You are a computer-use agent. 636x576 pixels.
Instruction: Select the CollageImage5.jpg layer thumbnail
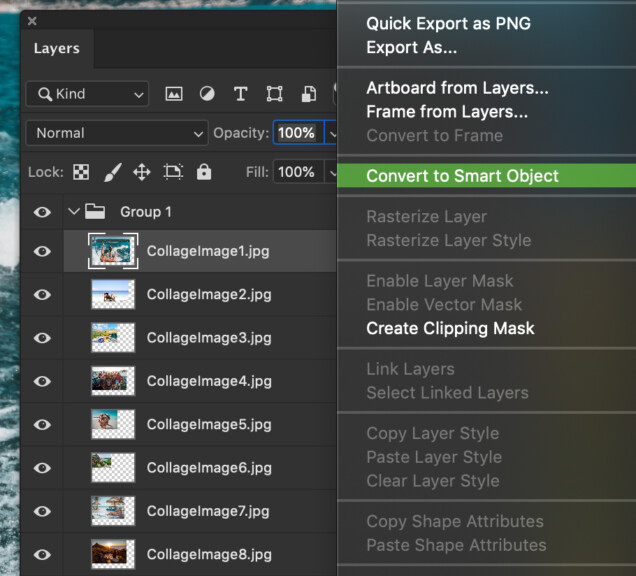click(113, 424)
